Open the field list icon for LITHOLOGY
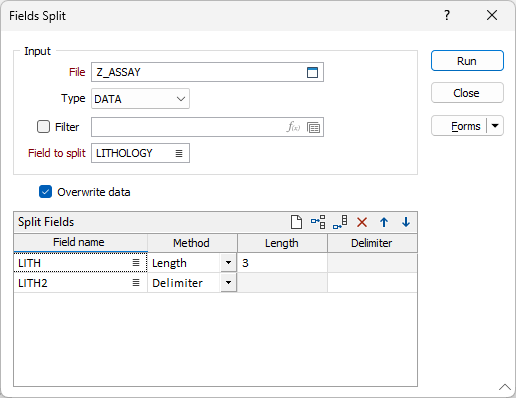The height and width of the screenshot is (398, 516). click(x=179, y=153)
